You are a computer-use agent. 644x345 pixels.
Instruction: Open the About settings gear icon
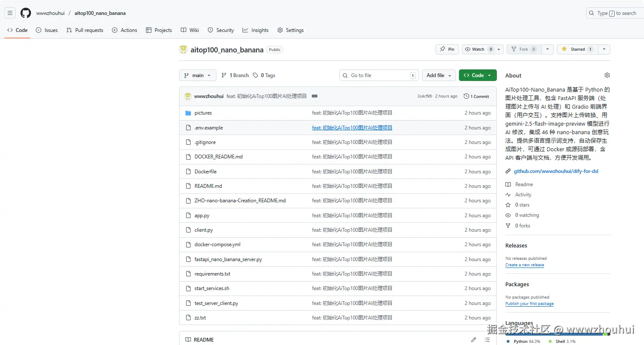(x=607, y=75)
